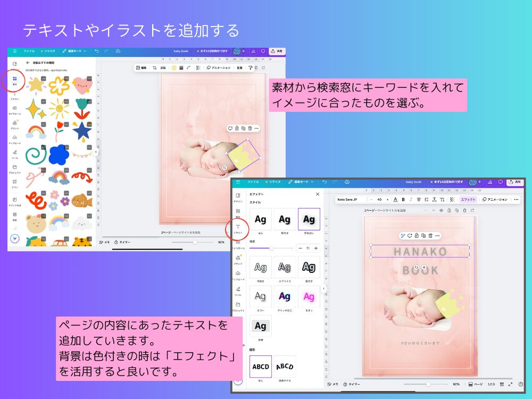Viewport: 532px width, 399px height.
Task: Open the リサイズ menu
Action: point(273,182)
